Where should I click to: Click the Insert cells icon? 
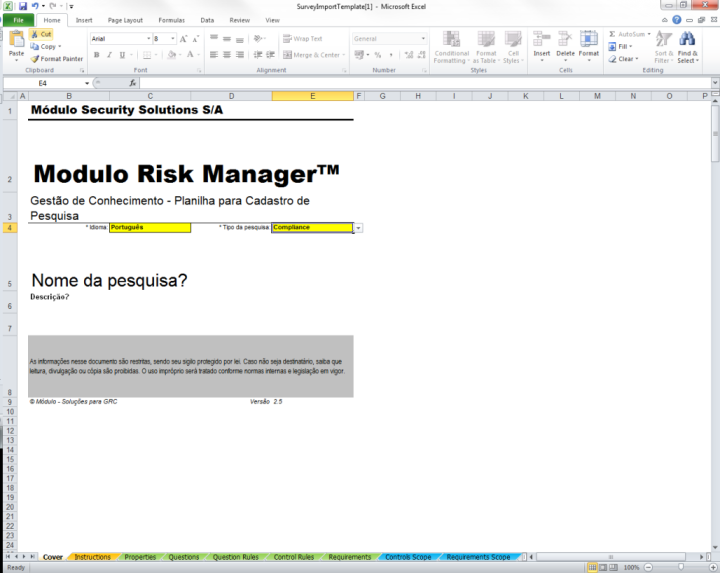point(541,39)
